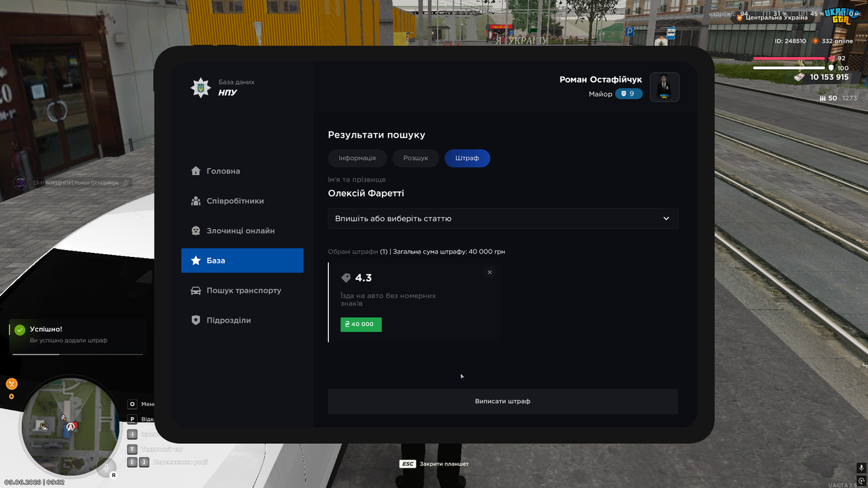
Task: Click the fine description Їзда на авто без номерних знаків
Action: coord(388,300)
